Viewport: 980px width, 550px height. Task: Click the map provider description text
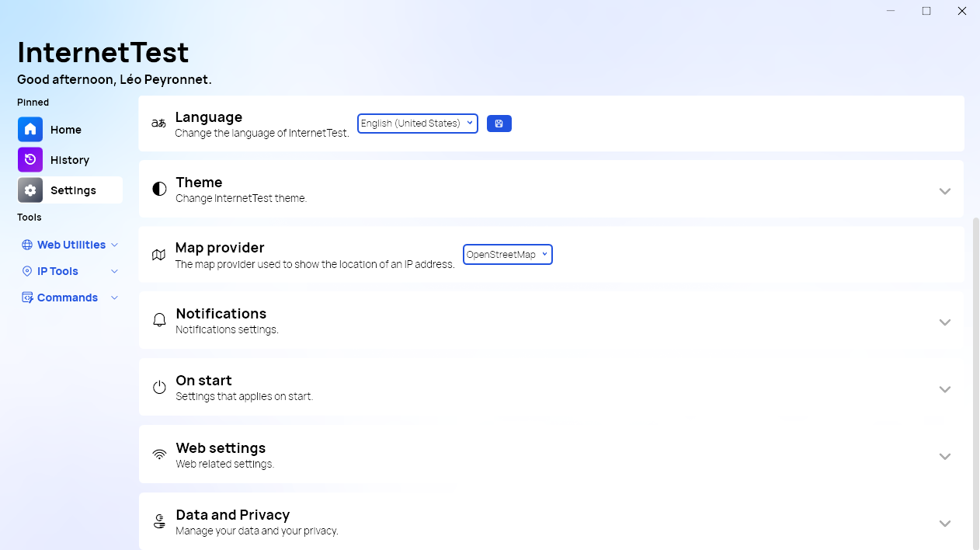(315, 264)
